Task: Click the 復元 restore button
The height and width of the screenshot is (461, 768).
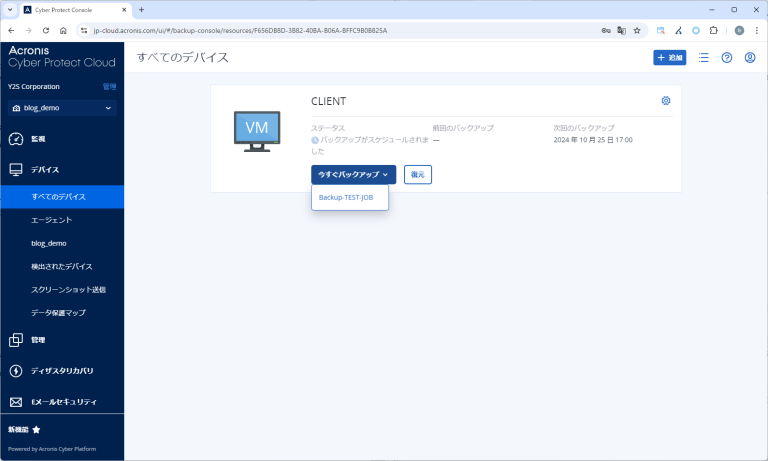Action: (418, 174)
